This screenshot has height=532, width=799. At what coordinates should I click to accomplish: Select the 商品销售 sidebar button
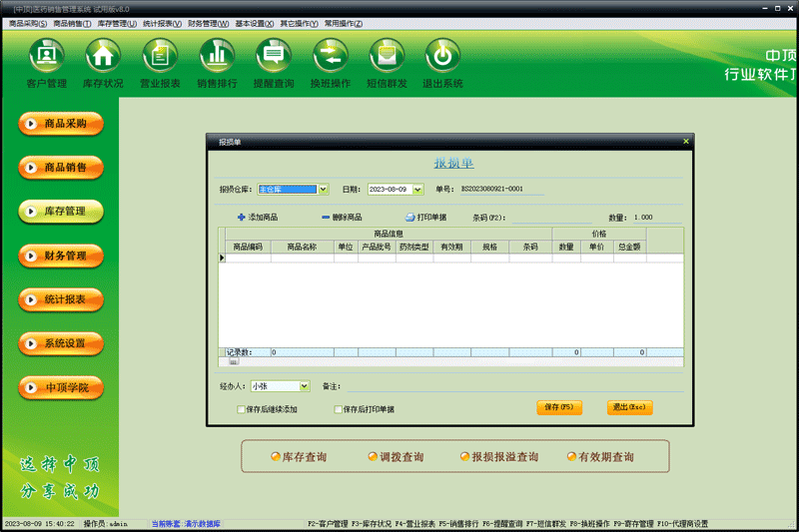(x=61, y=168)
